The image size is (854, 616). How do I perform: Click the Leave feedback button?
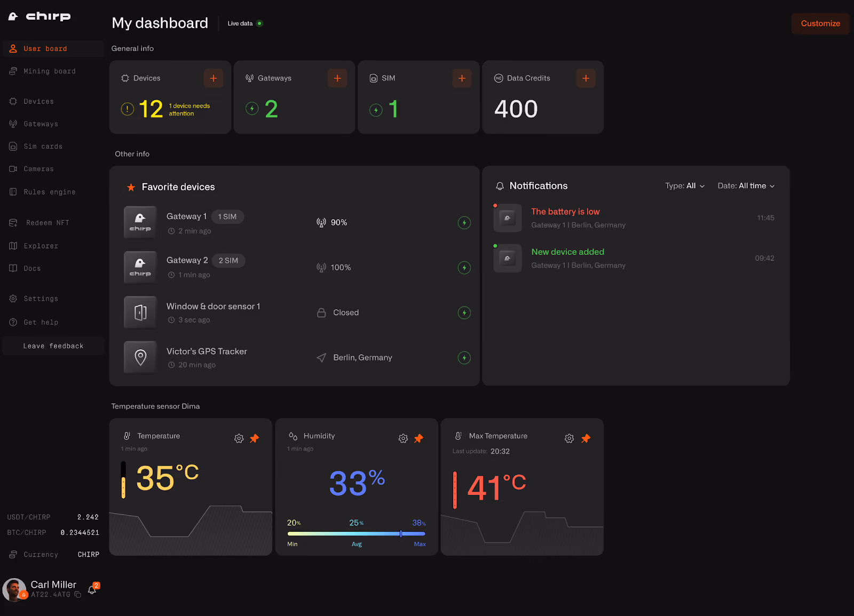(53, 346)
